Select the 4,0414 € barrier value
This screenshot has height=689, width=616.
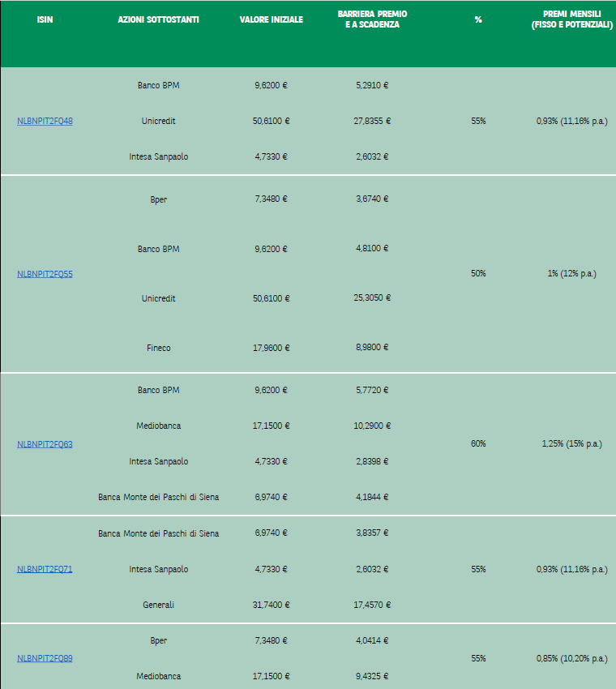[372, 640]
